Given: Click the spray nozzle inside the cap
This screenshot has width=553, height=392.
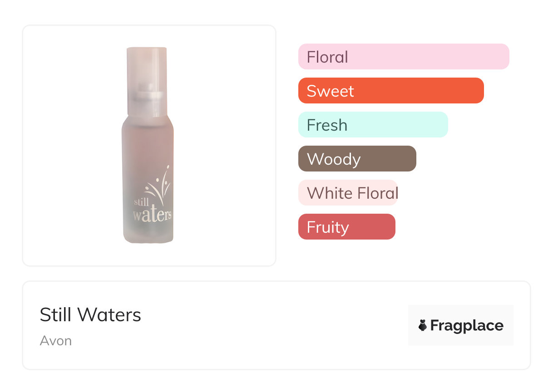Looking at the screenshot, I should tap(147, 95).
